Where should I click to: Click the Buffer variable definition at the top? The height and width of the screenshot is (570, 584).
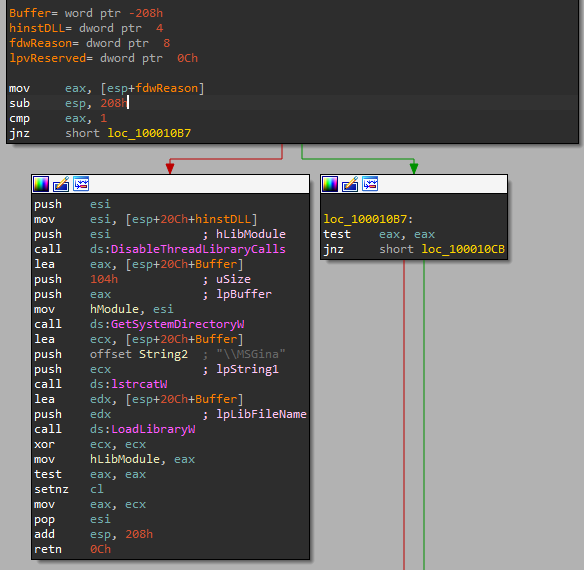pos(30,13)
